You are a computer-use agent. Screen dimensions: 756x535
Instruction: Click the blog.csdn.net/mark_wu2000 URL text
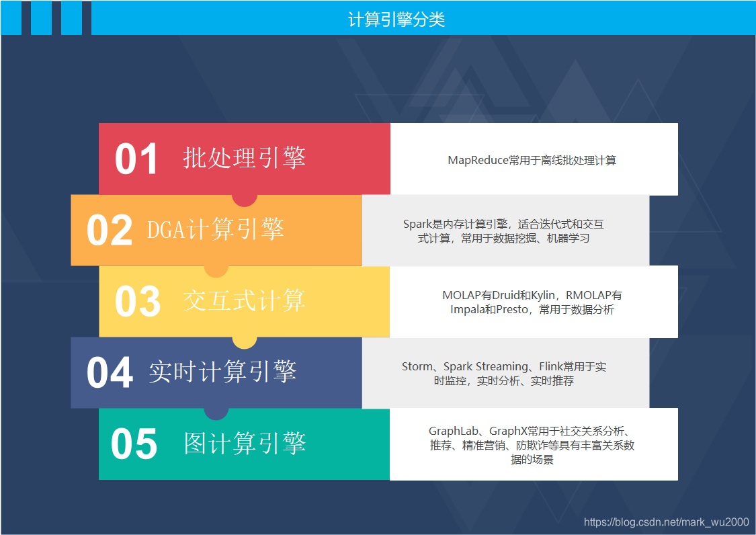point(667,522)
